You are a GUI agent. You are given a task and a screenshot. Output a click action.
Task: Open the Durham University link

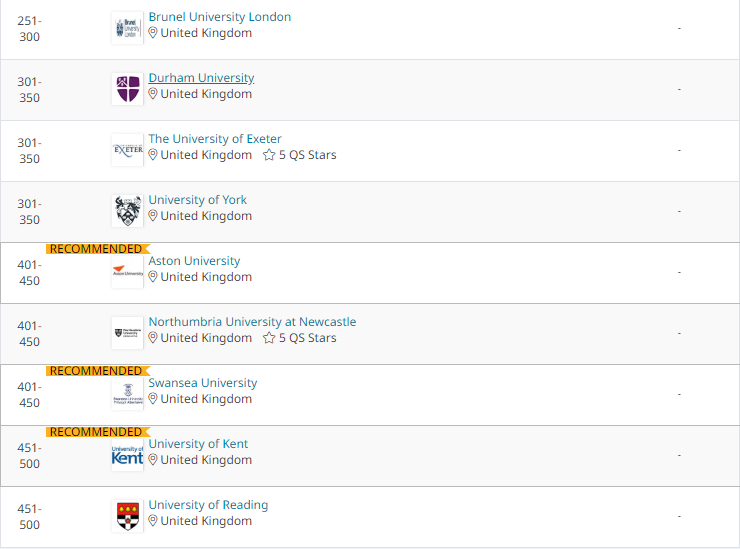pyautogui.click(x=201, y=78)
